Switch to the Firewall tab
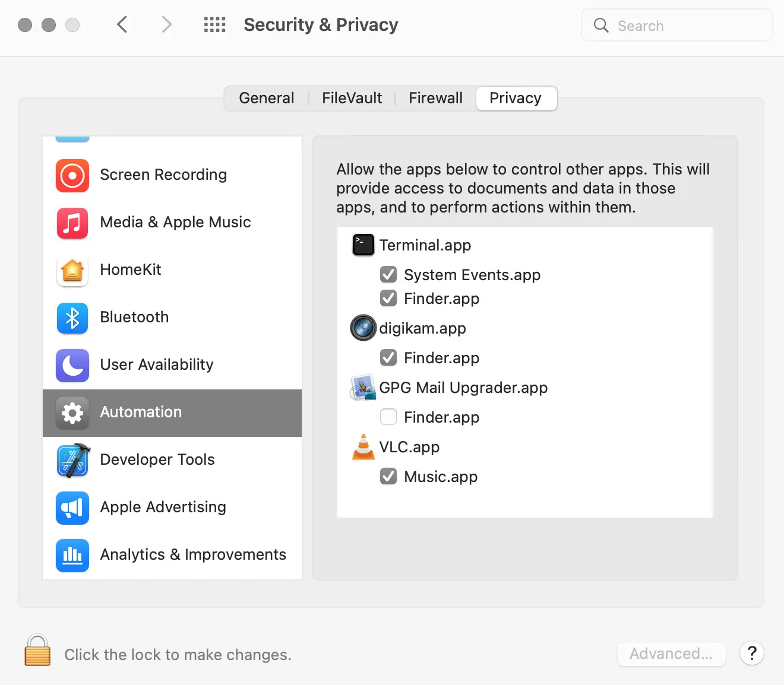The height and width of the screenshot is (685, 784). [435, 99]
